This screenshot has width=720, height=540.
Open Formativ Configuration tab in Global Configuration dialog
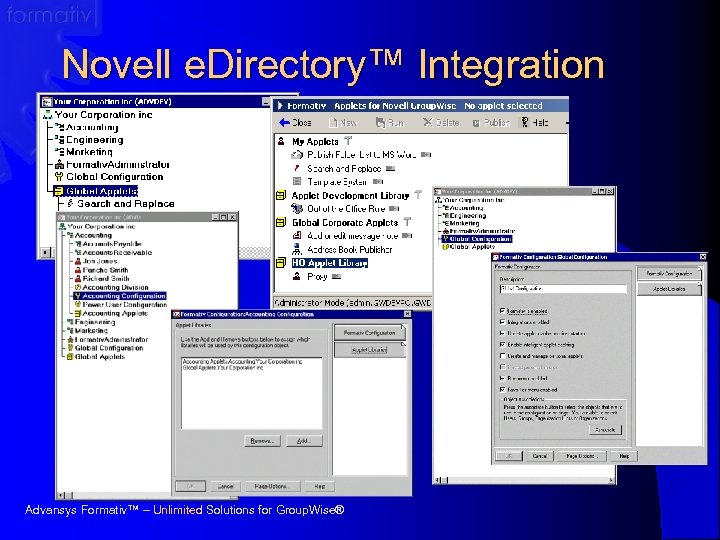click(x=669, y=273)
